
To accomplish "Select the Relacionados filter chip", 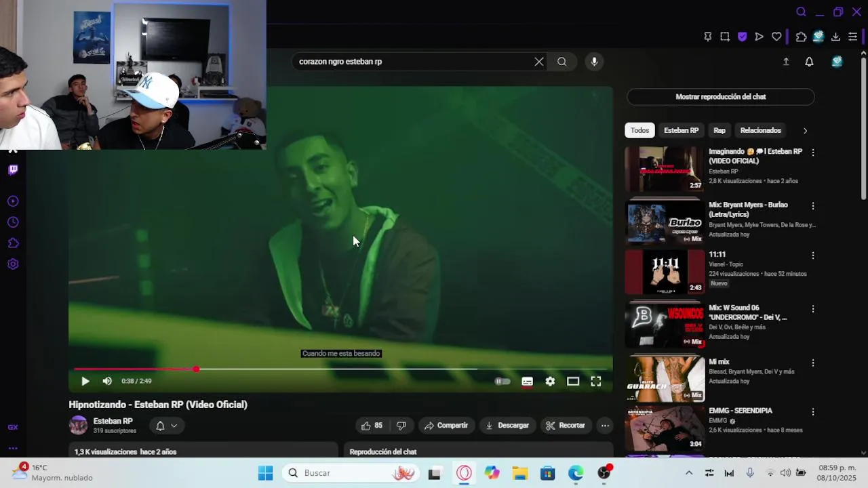I will (761, 130).
